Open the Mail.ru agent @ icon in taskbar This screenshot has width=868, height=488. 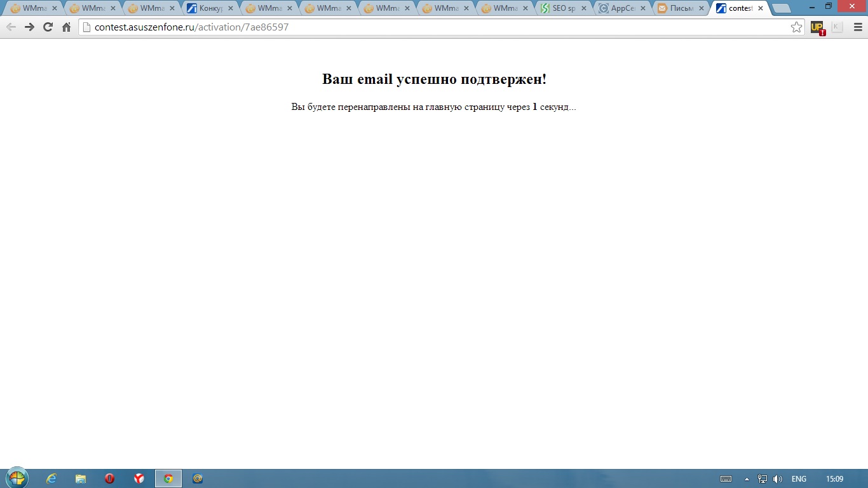pyautogui.click(x=198, y=478)
